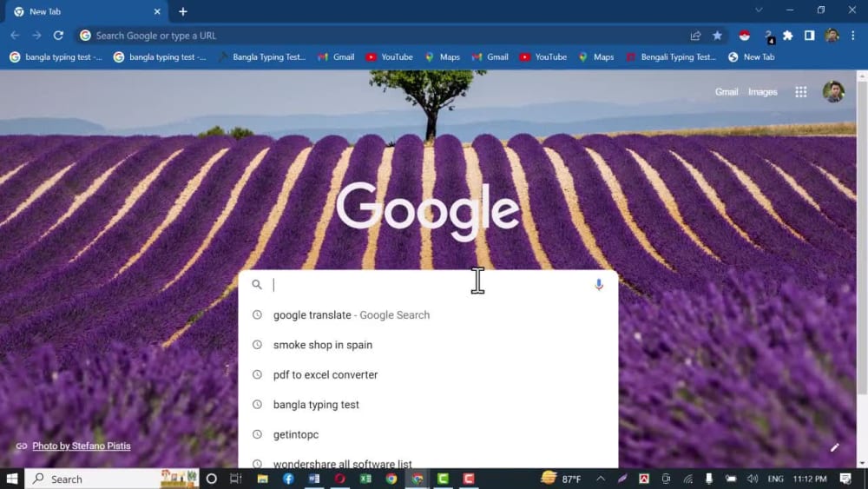The height and width of the screenshot is (489, 868).
Task: Click the forward navigation arrow
Action: [x=36, y=36]
